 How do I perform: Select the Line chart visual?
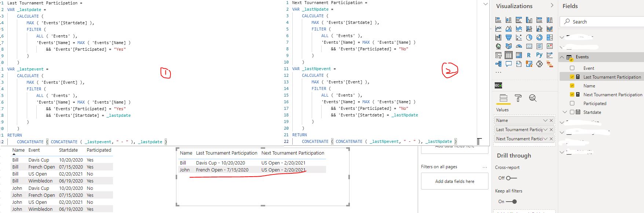point(498,29)
